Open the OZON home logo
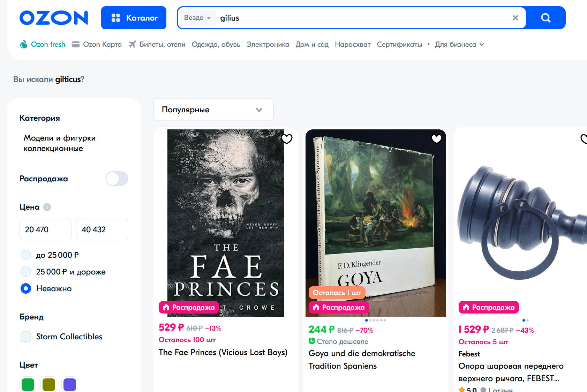 click(54, 18)
